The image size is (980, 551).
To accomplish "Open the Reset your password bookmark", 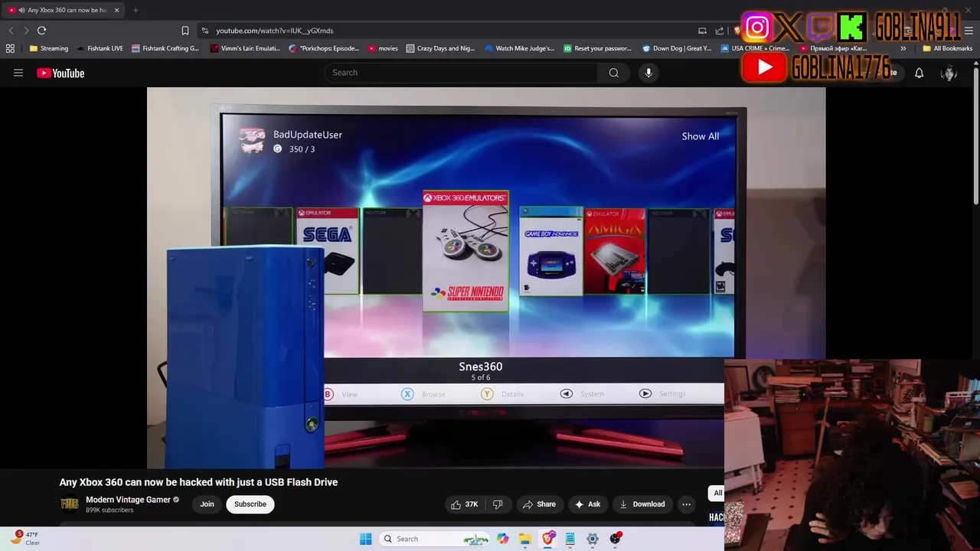I will [x=598, y=48].
